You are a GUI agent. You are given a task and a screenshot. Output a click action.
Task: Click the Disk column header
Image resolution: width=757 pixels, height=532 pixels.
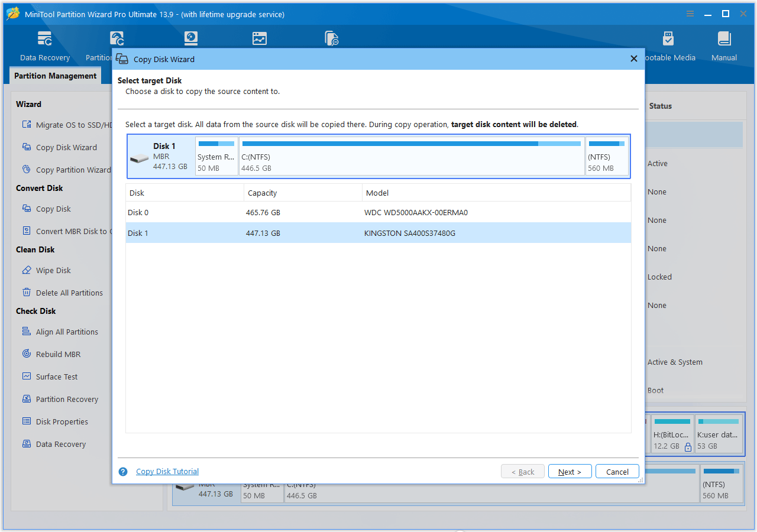[185, 193]
